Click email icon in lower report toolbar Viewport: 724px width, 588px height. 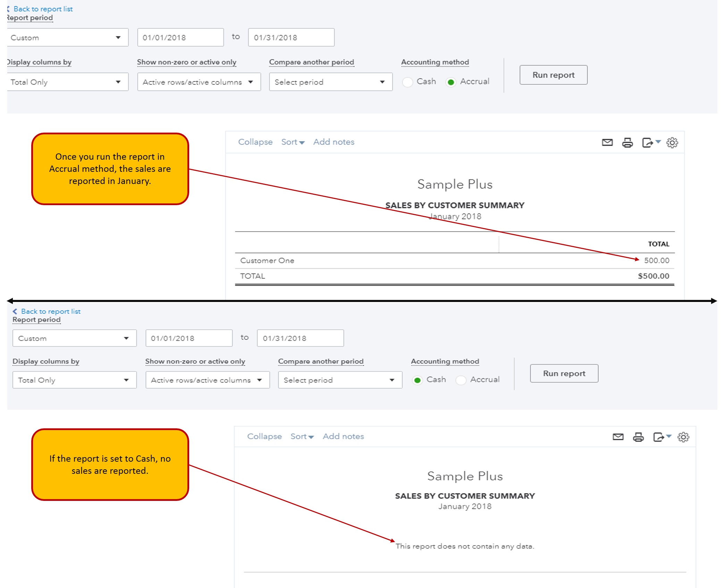click(x=618, y=437)
